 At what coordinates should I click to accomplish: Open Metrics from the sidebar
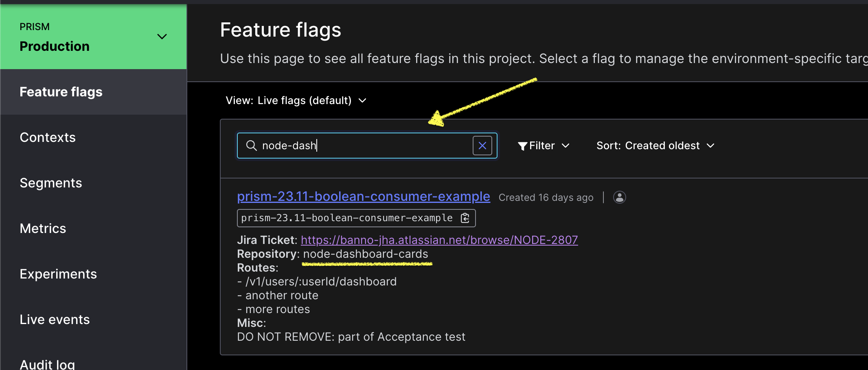(43, 229)
